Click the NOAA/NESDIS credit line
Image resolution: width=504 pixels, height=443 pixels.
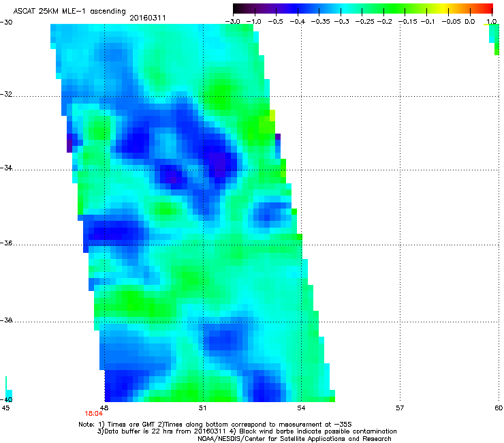[x=294, y=439]
